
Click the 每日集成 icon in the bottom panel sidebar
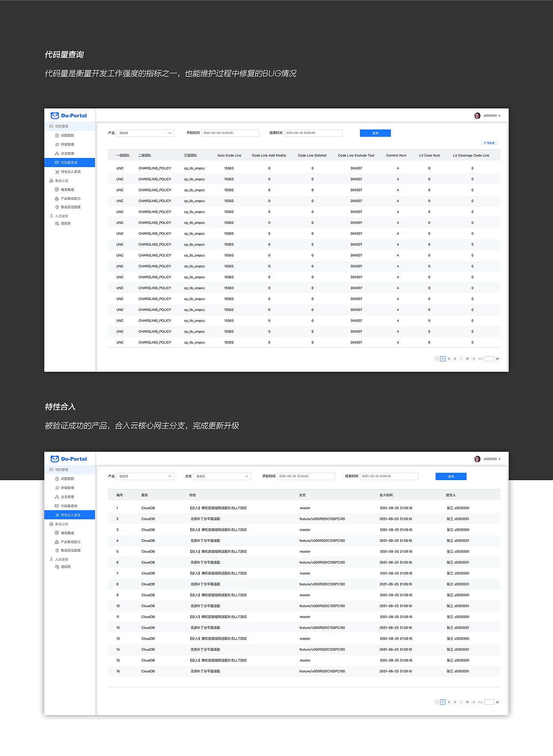(57, 533)
